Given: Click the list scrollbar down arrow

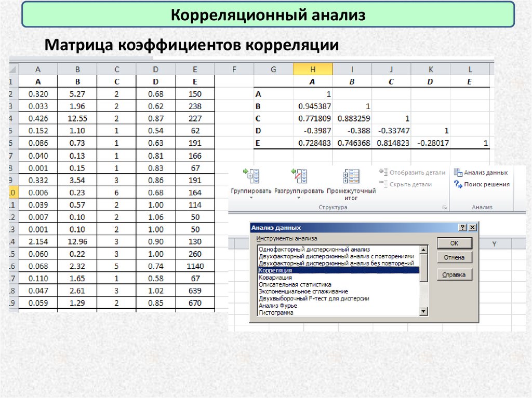Looking at the screenshot, I should coord(423,311).
